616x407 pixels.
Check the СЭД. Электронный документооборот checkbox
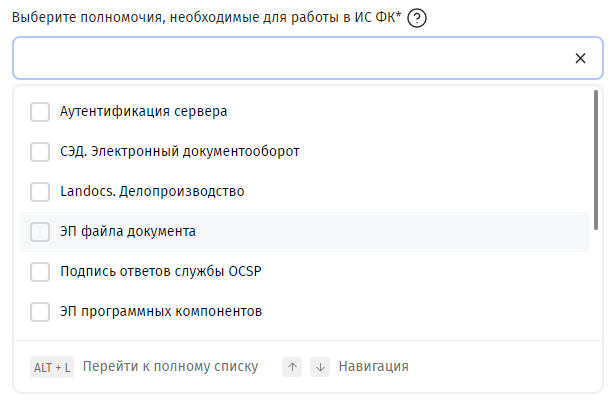pyautogui.click(x=40, y=152)
